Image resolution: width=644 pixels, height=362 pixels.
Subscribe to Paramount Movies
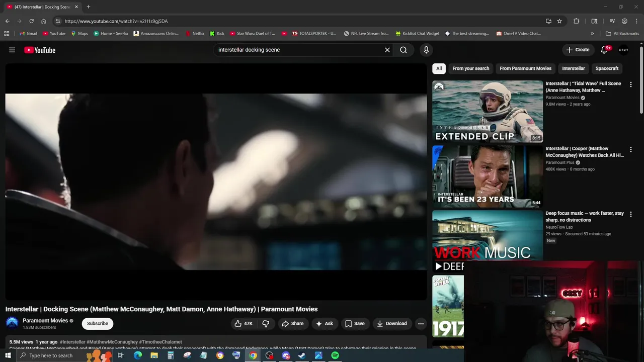point(98,324)
